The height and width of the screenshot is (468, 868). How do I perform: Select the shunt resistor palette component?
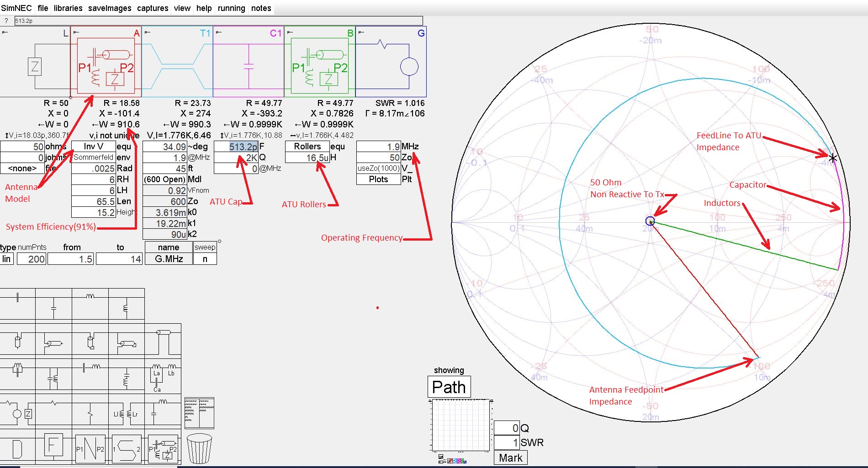tap(90, 414)
